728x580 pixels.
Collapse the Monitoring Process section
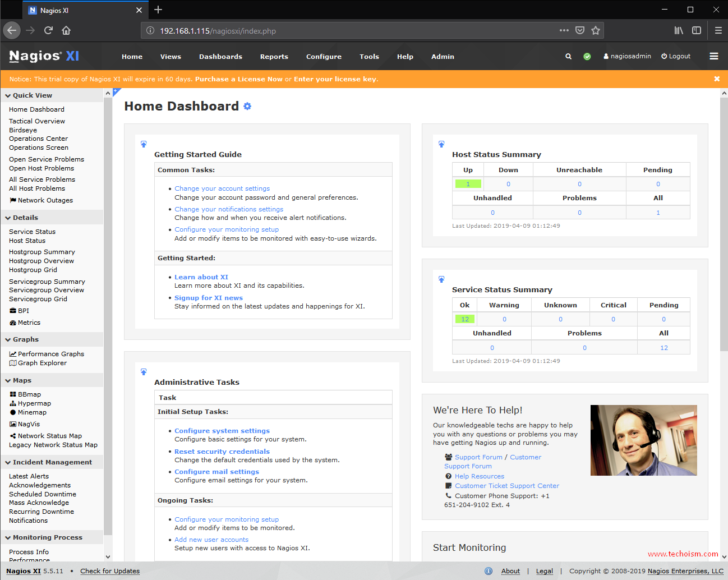point(52,537)
